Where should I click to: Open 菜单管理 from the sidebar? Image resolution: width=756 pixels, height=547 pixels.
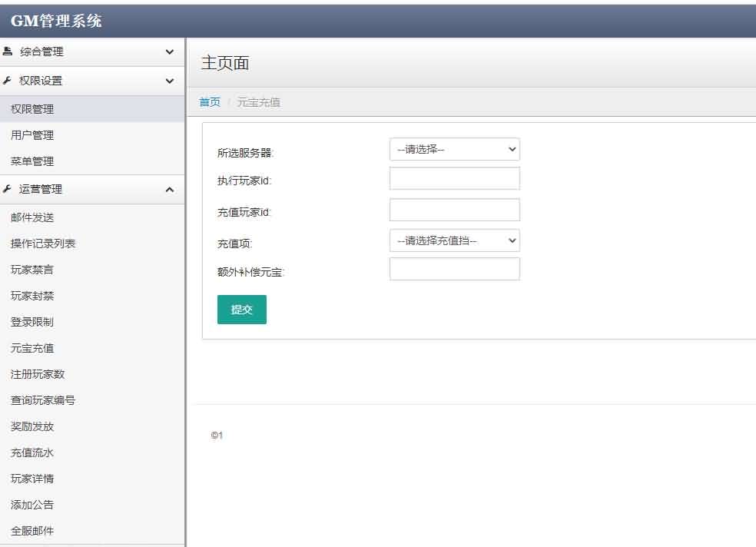pyautogui.click(x=34, y=161)
